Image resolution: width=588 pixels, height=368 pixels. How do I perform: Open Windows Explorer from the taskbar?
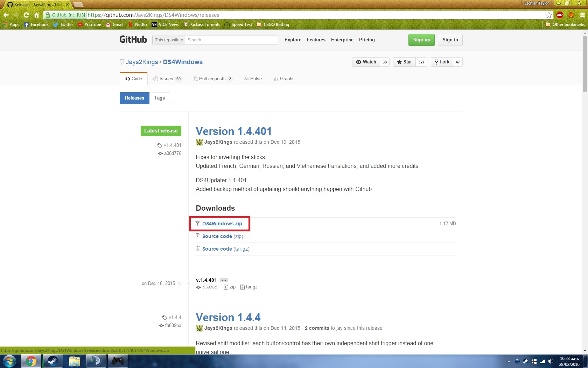point(74,361)
